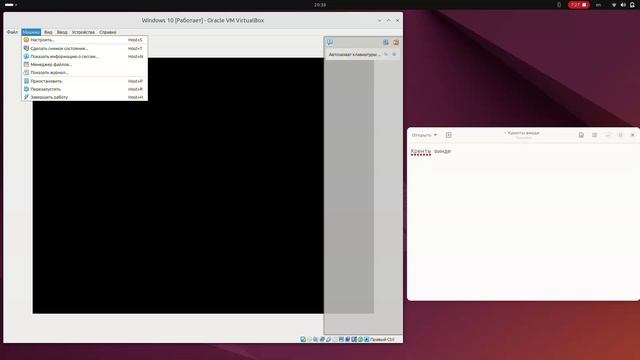Open Activities in the top-left corner
This screenshot has height=360, width=640.
(11, 4)
